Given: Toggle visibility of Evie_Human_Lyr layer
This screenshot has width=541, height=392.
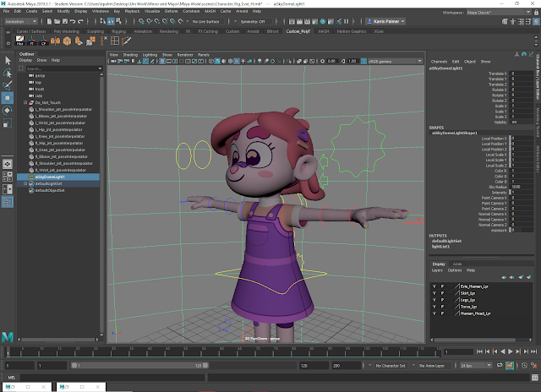Looking at the screenshot, I should point(434,286).
